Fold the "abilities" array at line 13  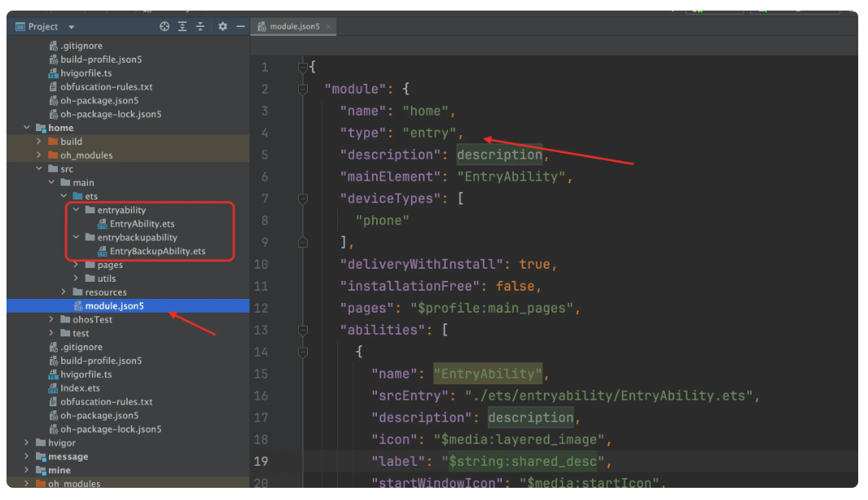click(303, 331)
